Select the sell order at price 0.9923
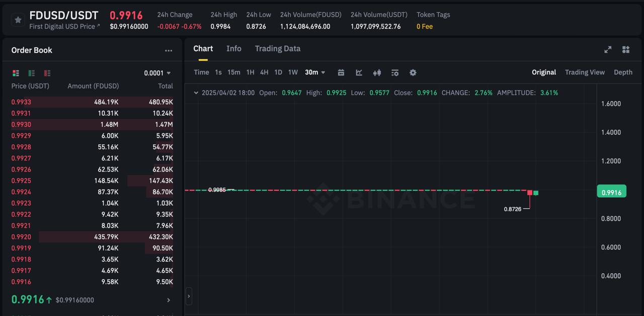This screenshot has height=316, width=644. tap(92, 203)
